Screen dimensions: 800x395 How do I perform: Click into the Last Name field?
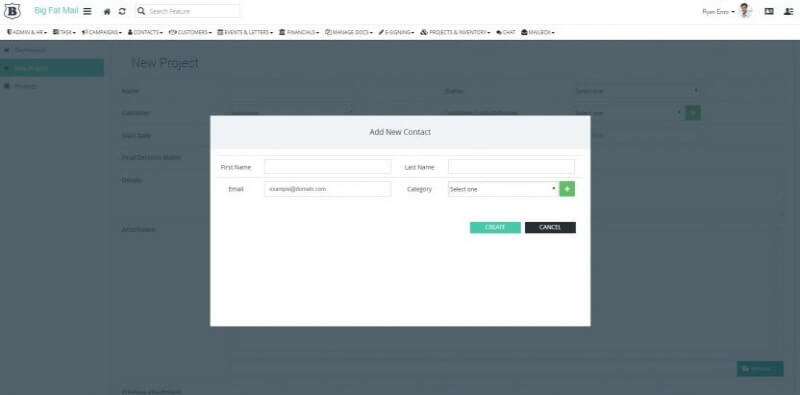pos(511,167)
